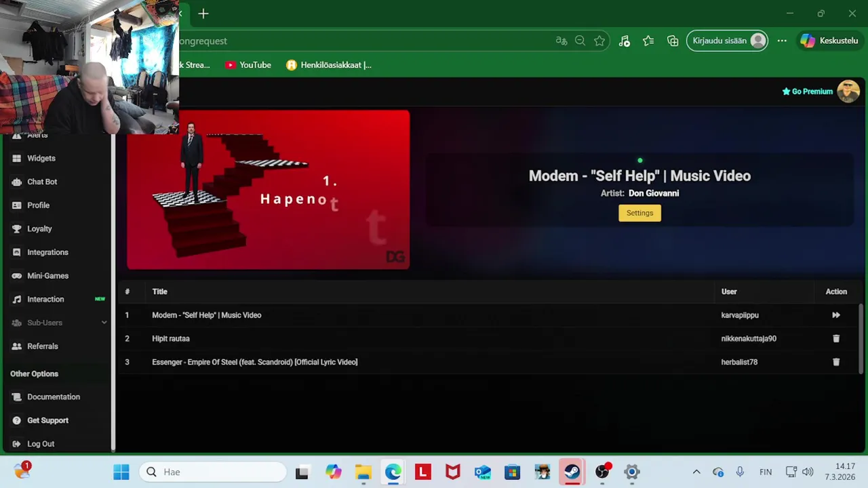The width and height of the screenshot is (868, 488).
Task: Click the Loyalty trophy icon
Action: coord(16,228)
